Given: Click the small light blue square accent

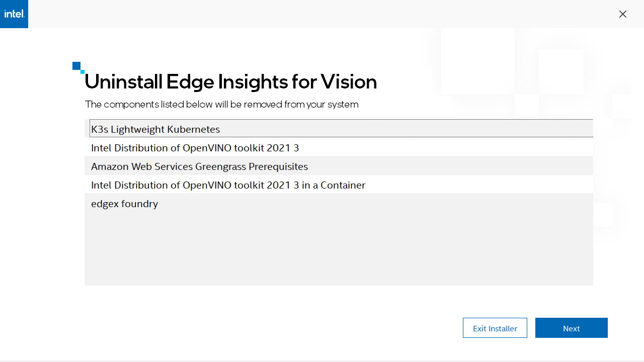Looking at the screenshot, I should point(83,72).
